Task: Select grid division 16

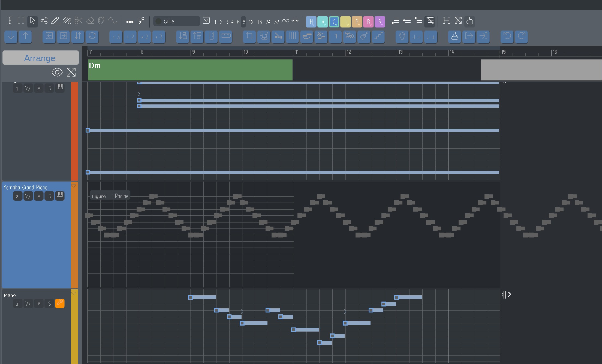Action: point(259,22)
